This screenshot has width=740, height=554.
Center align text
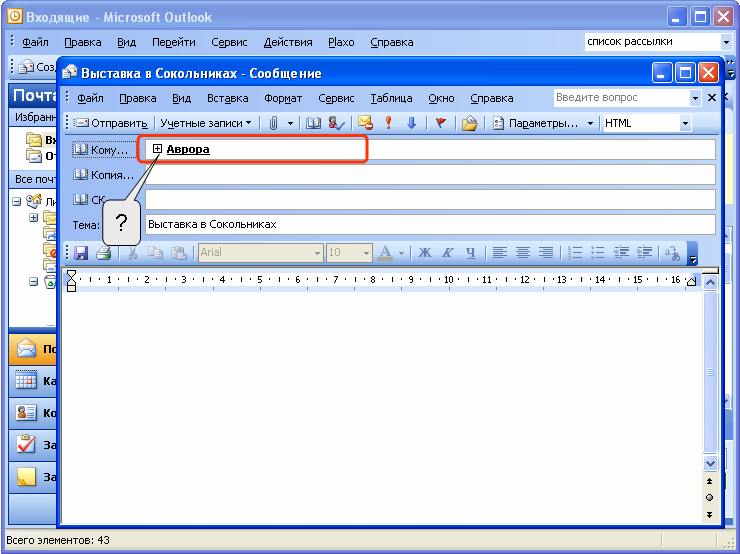pyautogui.click(x=523, y=252)
